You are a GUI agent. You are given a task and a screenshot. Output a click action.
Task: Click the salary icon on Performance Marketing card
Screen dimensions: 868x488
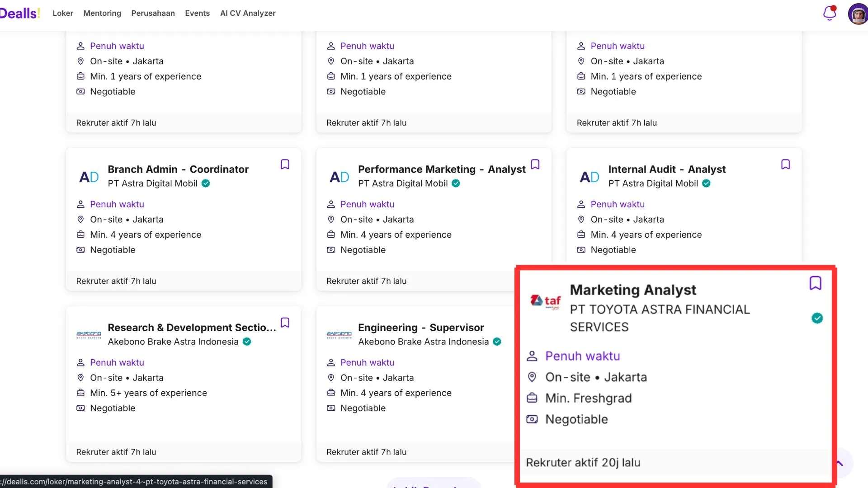(331, 250)
